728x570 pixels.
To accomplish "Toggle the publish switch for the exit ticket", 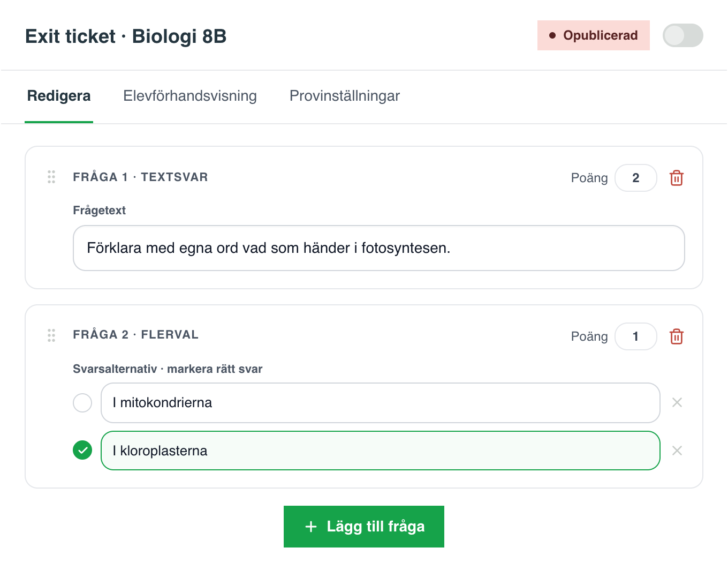I will pos(683,35).
